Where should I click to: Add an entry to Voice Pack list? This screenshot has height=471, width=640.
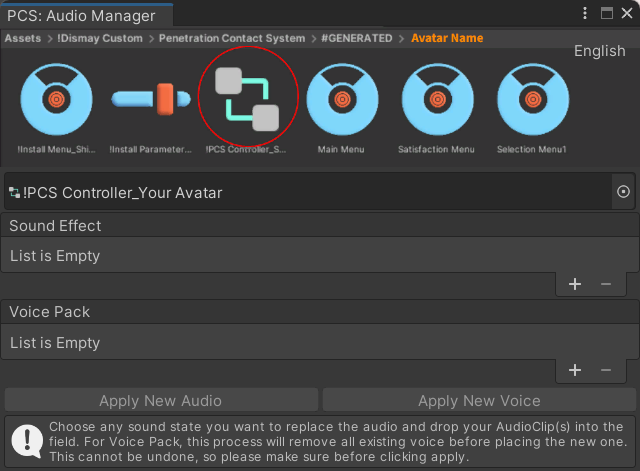click(575, 371)
